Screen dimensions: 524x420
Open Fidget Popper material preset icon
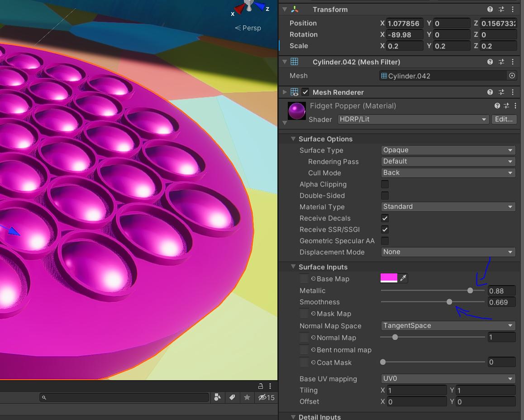pos(506,106)
